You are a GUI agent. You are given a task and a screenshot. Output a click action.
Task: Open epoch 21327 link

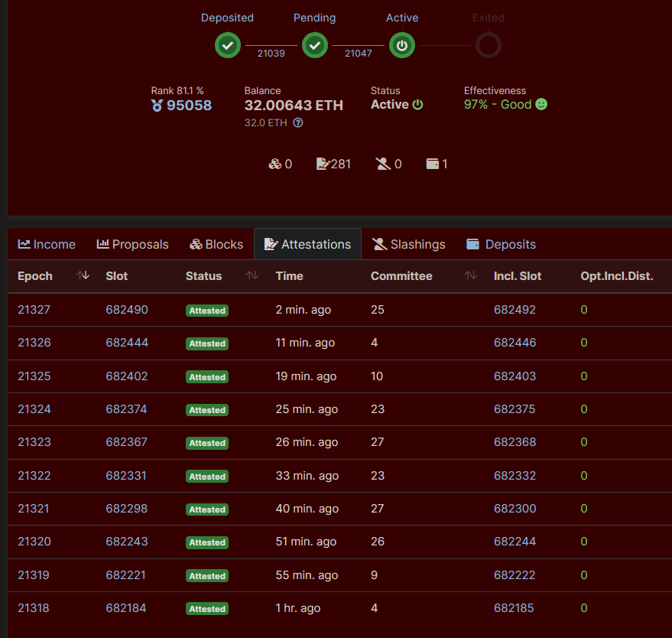[x=34, y=310]
